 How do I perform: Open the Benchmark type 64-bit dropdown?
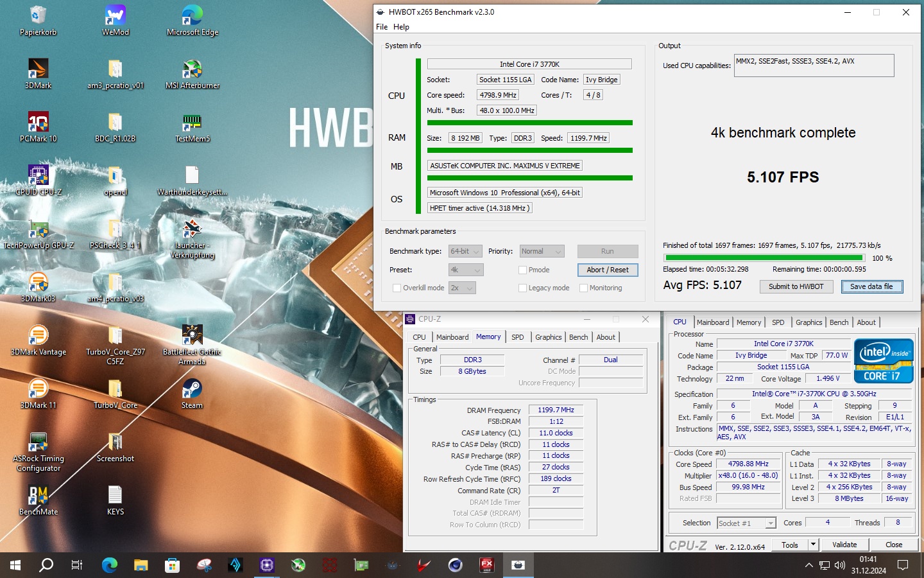click(x=465, y=251)
